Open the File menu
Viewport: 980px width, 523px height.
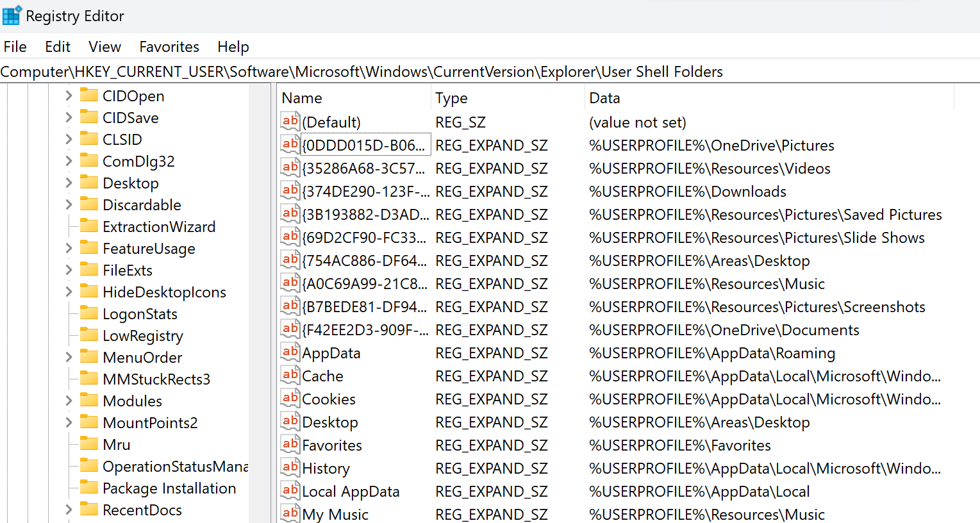point(15,47)
